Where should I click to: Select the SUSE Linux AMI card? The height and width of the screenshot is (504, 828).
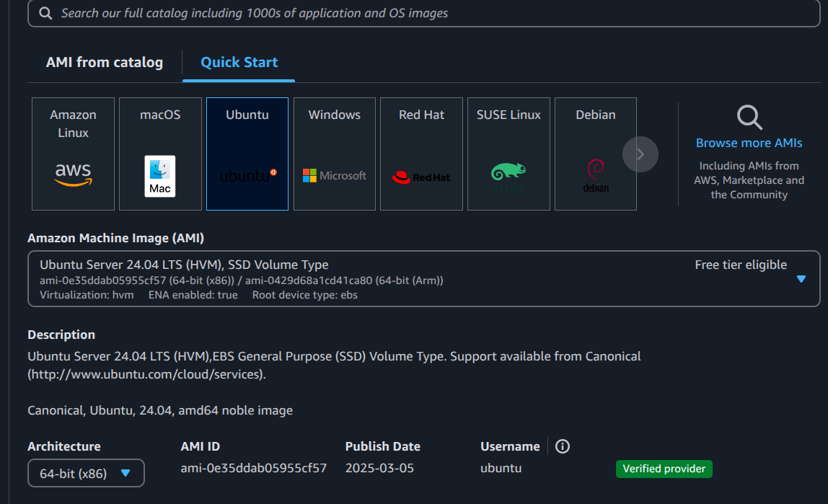(508, 154)
